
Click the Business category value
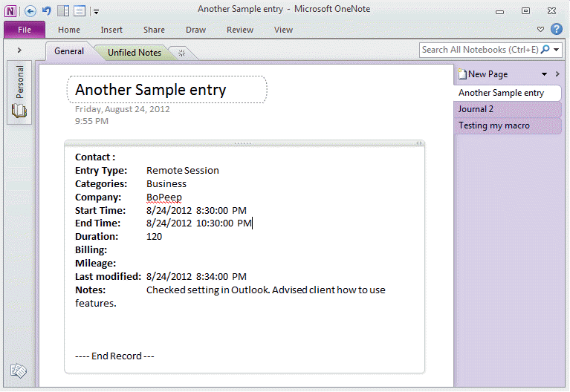166,184
